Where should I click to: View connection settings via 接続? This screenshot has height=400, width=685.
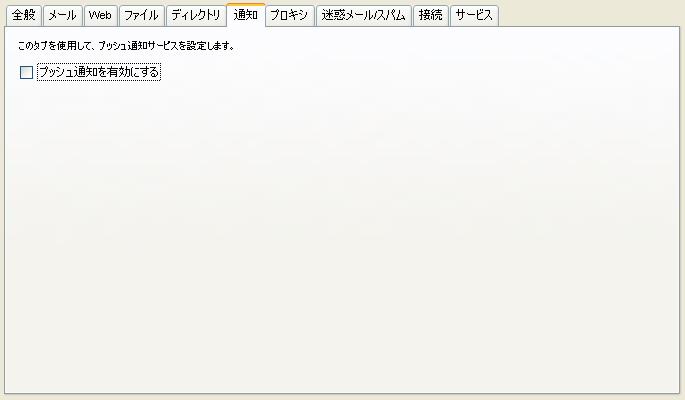431,16
